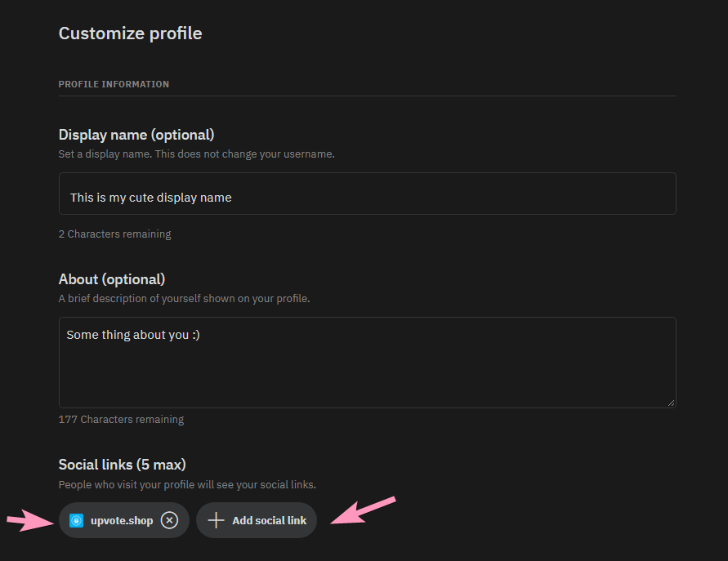
Task: Click the PROFILE INFORMATION section label
Action: (x=114, y=84)
